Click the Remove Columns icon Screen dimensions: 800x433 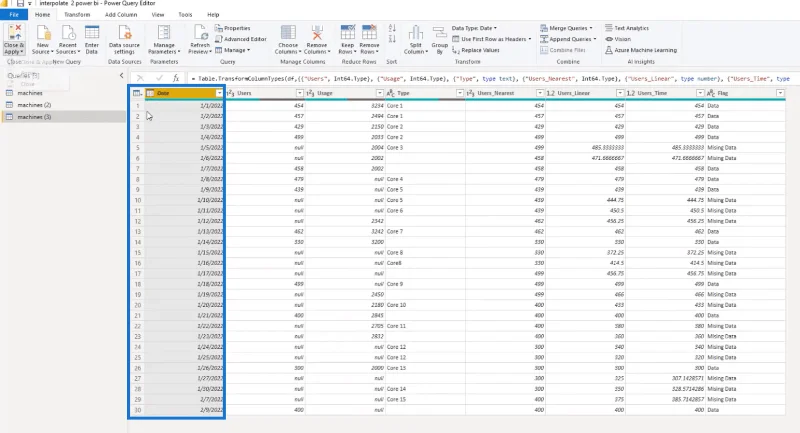tap(317, 33)
